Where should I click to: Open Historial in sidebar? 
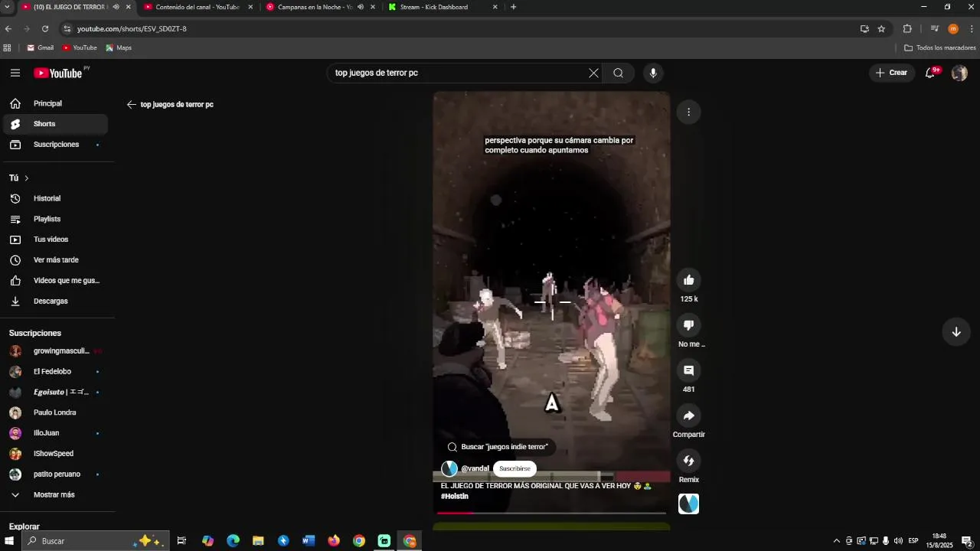pos(55,199)
